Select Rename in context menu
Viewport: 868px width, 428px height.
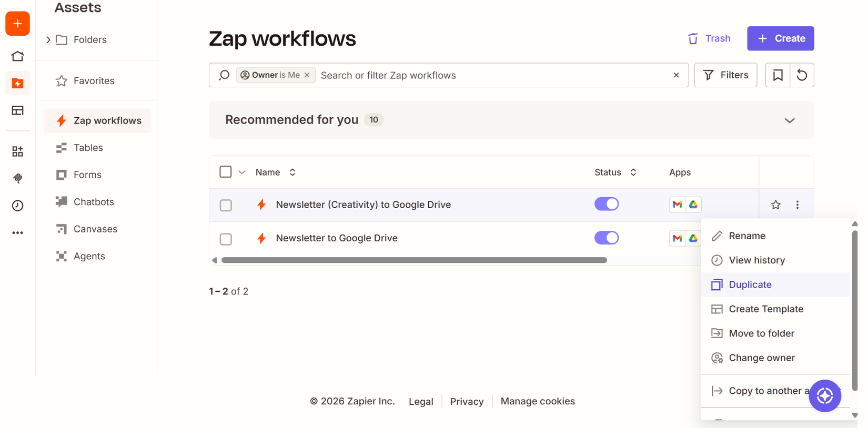(x=775, y=236)
